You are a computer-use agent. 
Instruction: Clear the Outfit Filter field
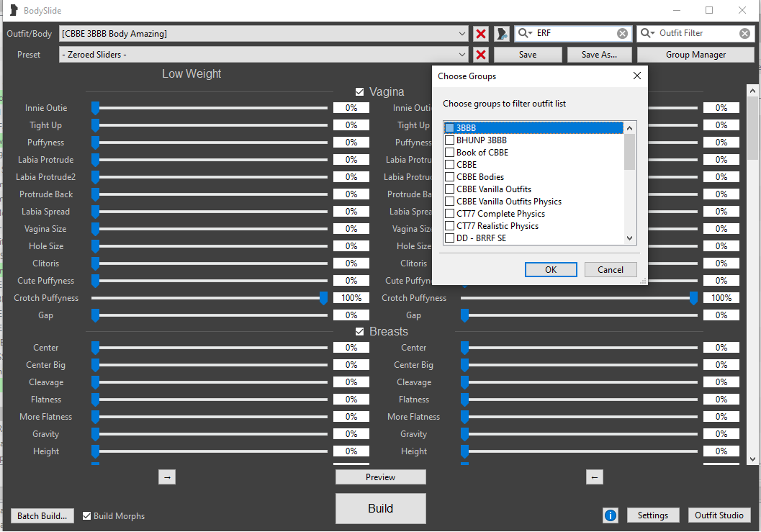coord(744,34)
